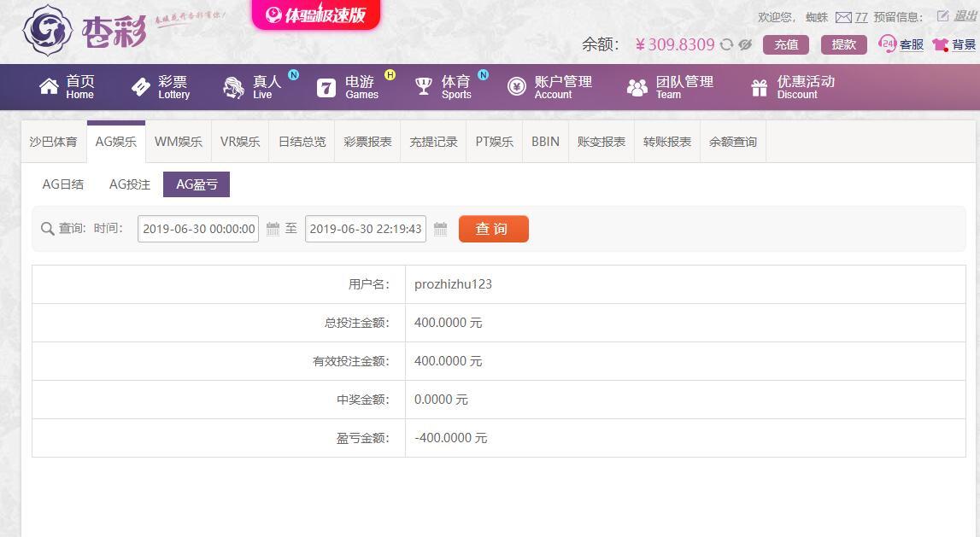Open 优惠活动 Discount menu
Viewport: 980px width, 537px height.
806,87
